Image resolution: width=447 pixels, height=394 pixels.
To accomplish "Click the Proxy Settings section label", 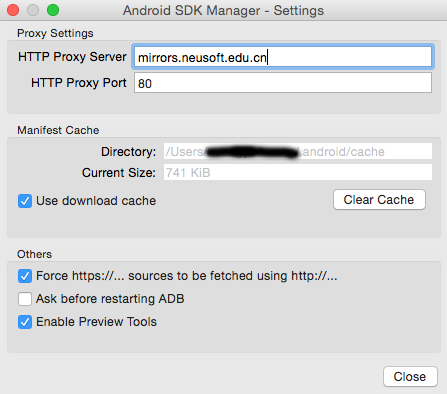I will [55, 33].
